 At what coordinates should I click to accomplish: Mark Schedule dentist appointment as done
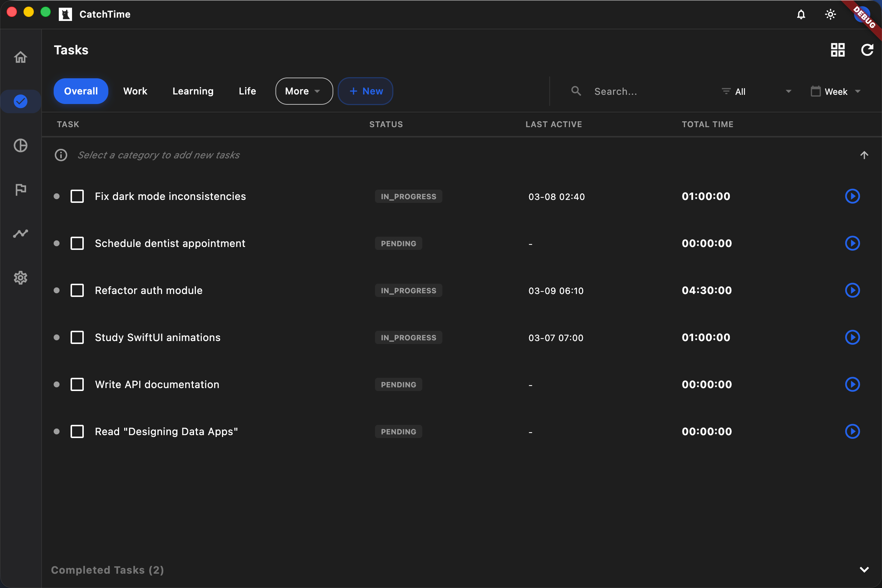point(77,243)
